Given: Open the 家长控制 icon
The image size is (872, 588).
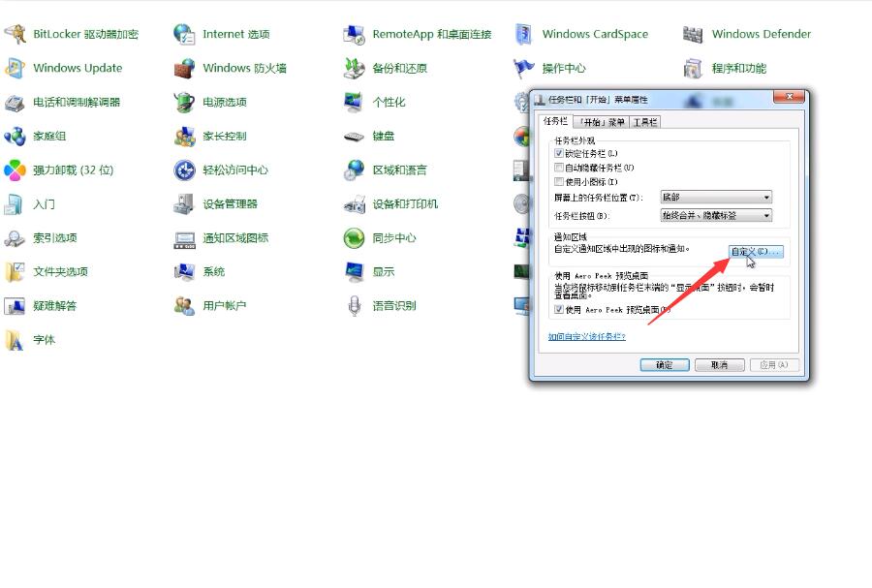Looking at the screenshot, I should (x=185, y=137).
